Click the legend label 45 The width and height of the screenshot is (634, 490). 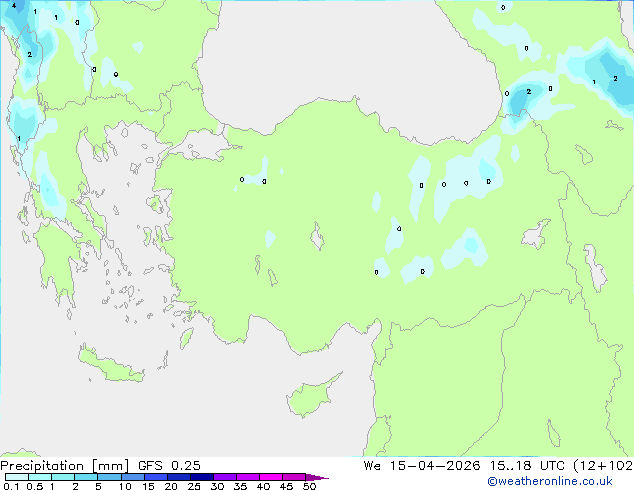tap(286, 486)
